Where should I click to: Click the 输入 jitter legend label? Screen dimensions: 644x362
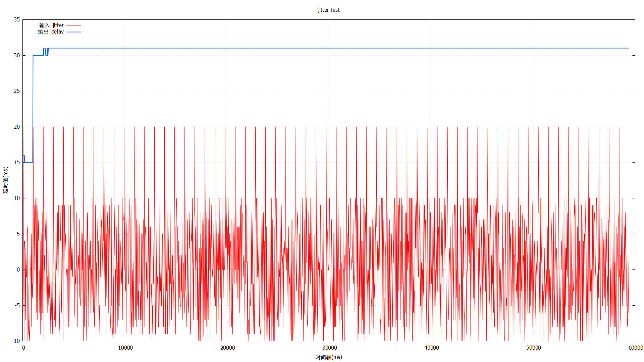pos(51,25)
